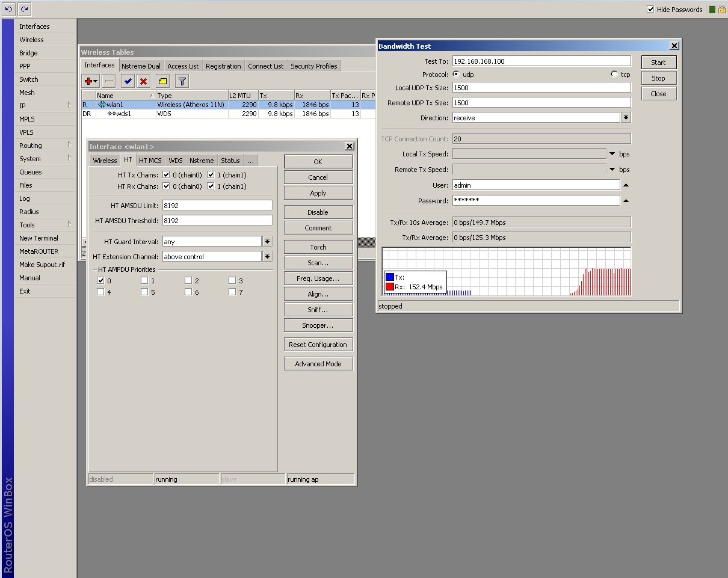
Task: Expand the System submenu in sidebar
Action: 70,159
